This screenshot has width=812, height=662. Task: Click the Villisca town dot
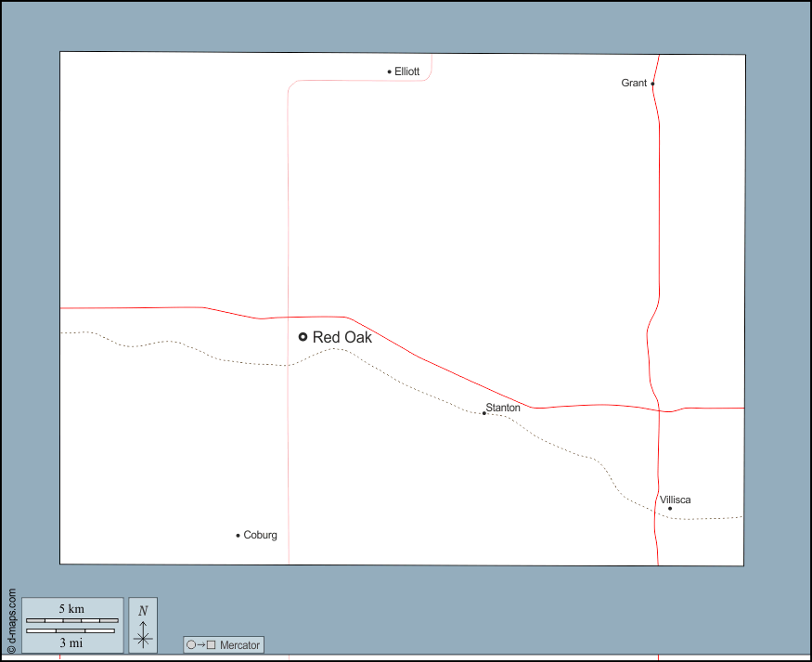tap(670, 508)
